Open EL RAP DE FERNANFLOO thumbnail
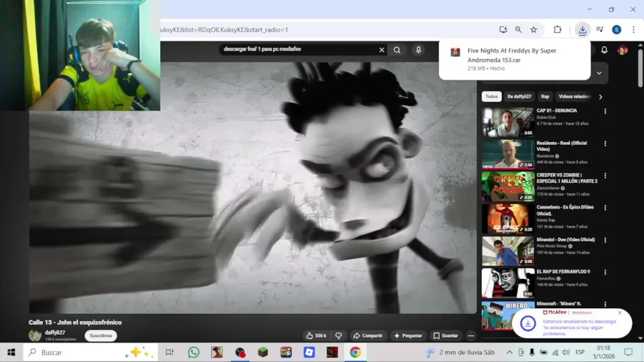The height and width of the screenshot is (362, 644). pos(508,283)
